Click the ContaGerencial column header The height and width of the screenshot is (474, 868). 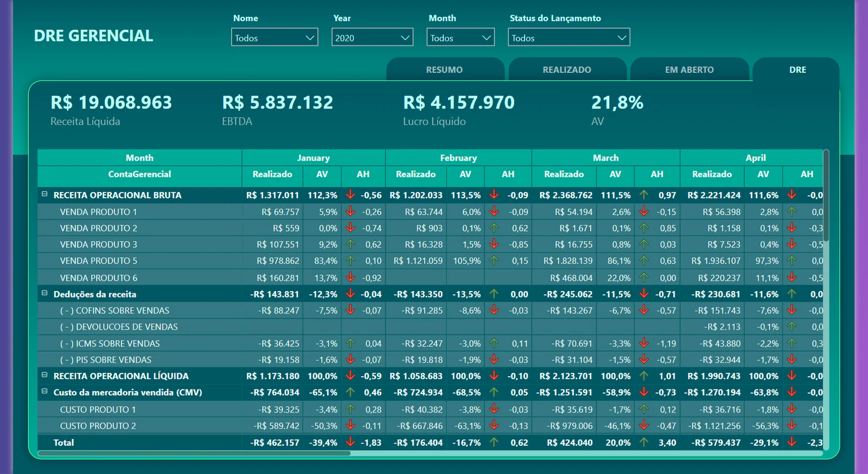[x=139, y=174]
